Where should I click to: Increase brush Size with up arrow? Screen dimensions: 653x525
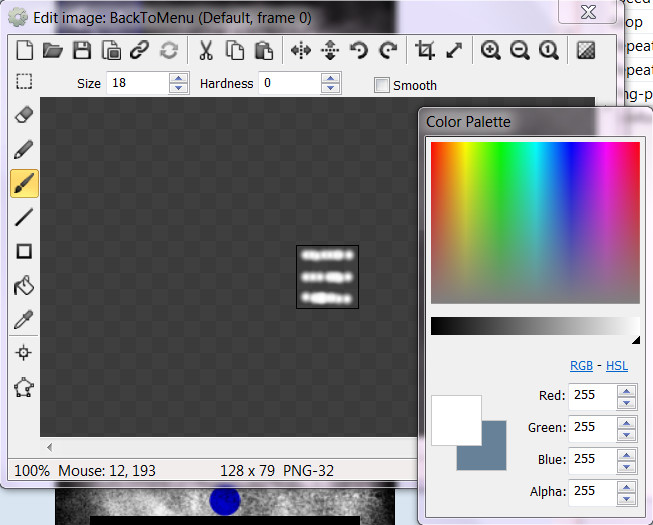pos(178,79)
